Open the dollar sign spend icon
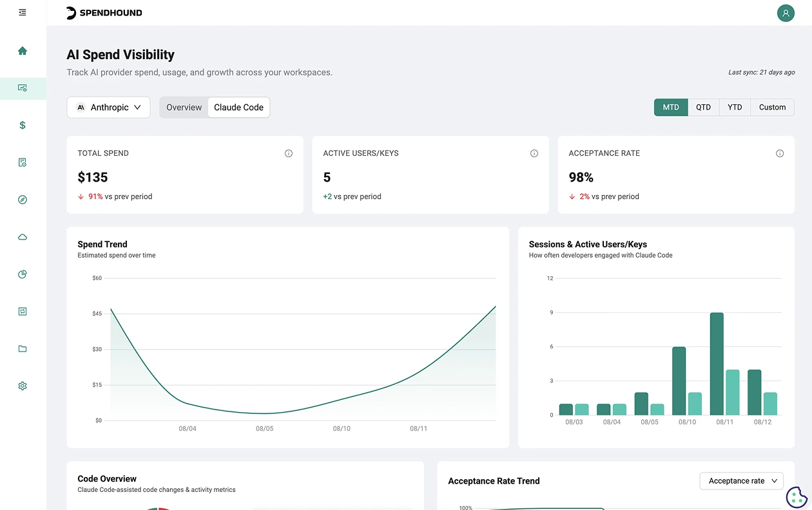 click(x=23, y=125)
